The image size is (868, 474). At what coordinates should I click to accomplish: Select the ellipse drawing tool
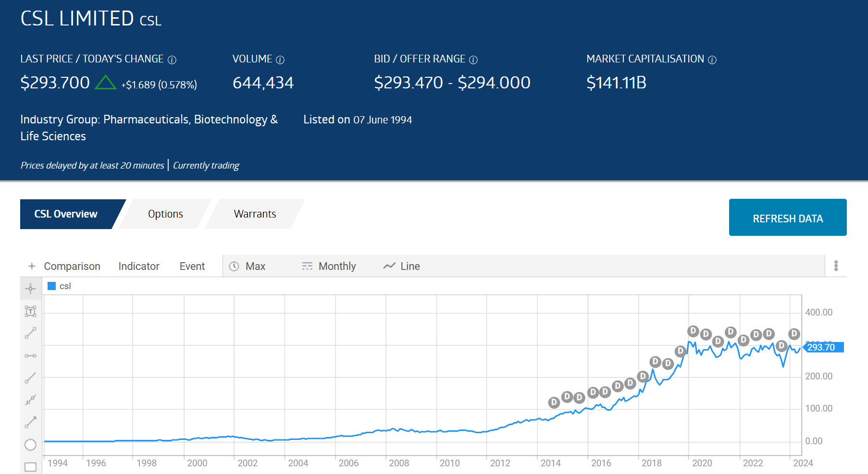[x=30, y=445]
